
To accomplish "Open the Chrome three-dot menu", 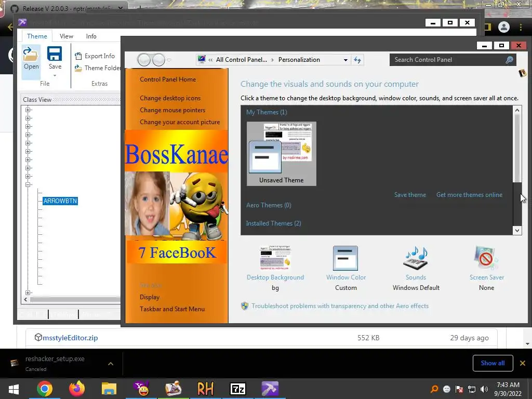I will coord(521,27).
